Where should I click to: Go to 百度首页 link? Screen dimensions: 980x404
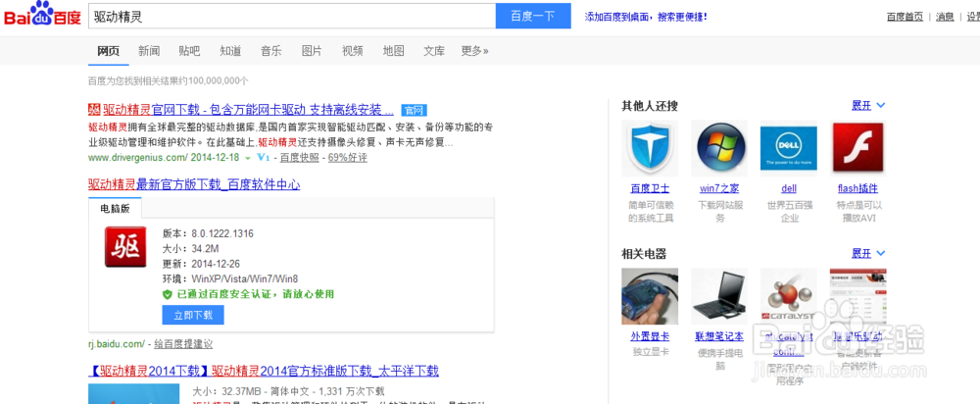coord(905,17)
